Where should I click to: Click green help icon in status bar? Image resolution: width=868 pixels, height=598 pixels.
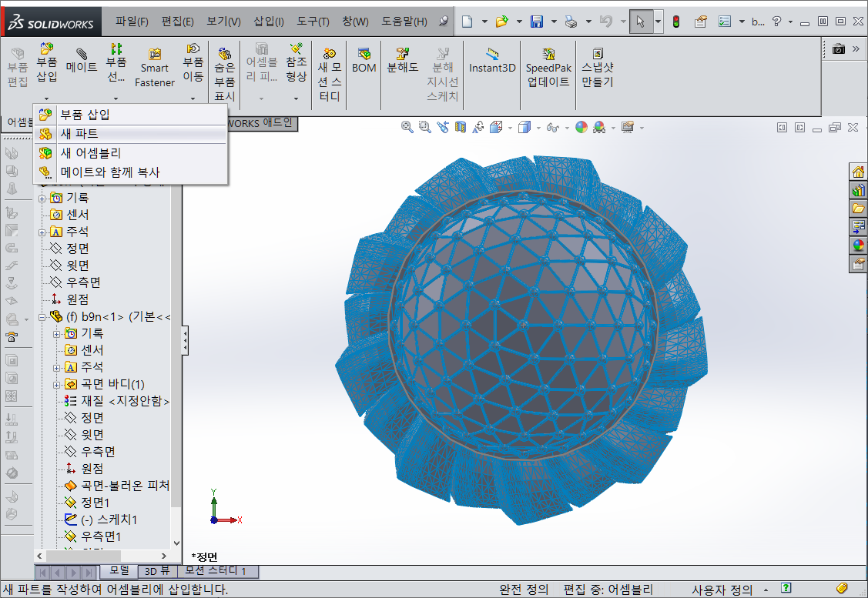(786, 588)
